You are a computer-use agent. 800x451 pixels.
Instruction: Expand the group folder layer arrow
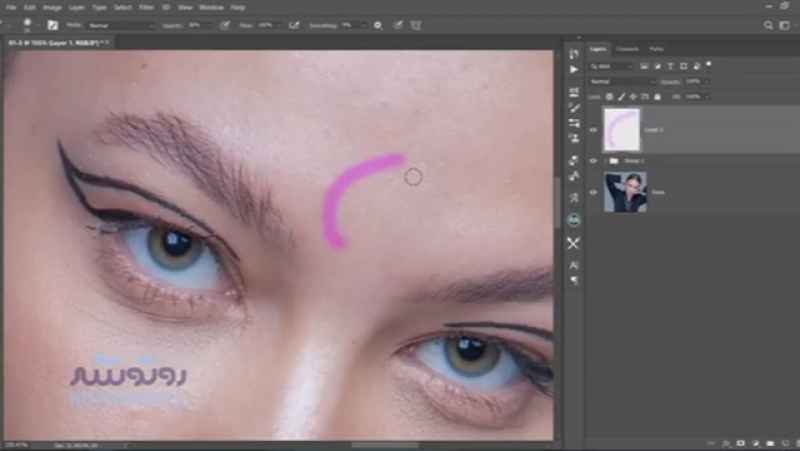(x=606, y=161)
